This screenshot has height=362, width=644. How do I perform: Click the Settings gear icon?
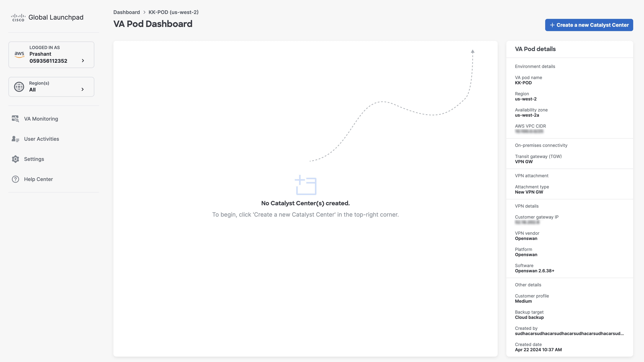pyautogui.click(x=15, y=159)
